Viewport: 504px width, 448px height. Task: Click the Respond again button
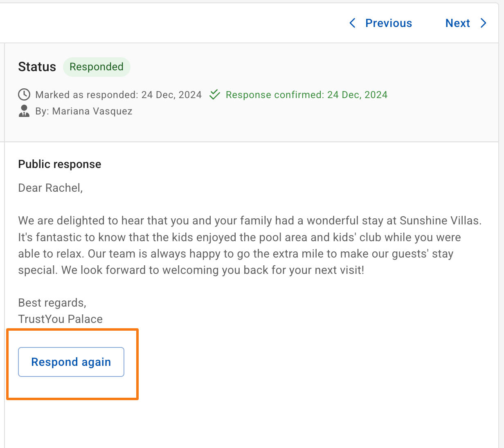pyautogui.click(x=71, y=362)
